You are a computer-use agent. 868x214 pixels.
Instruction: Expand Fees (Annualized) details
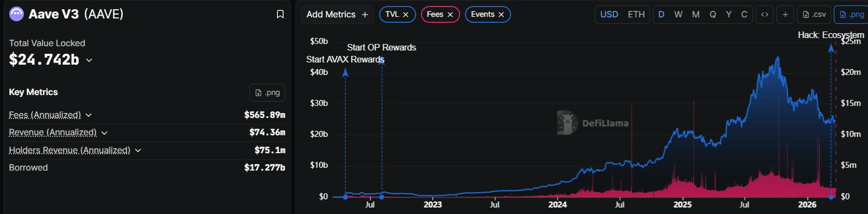coord(89,115)
